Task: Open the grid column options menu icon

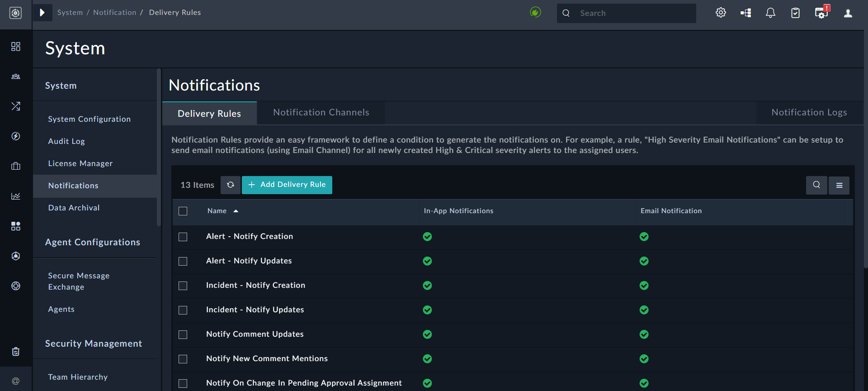Action: pyautogui.click(x=839, y=185)
